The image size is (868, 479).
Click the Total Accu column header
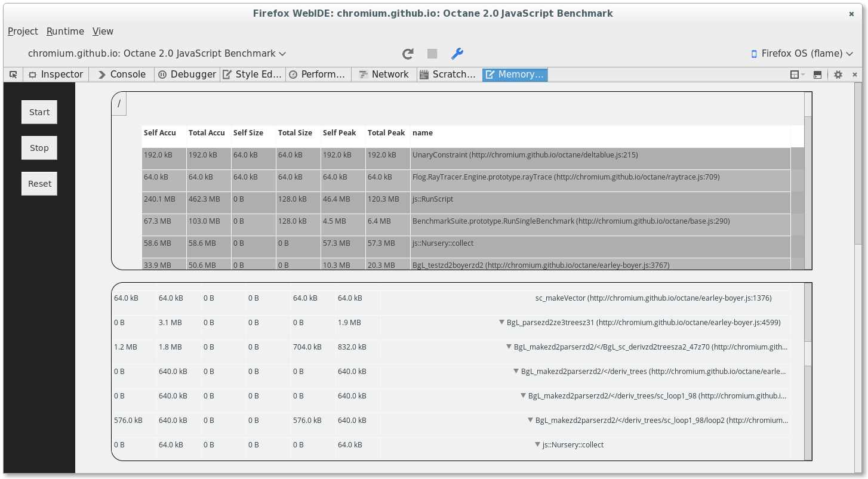207,133
